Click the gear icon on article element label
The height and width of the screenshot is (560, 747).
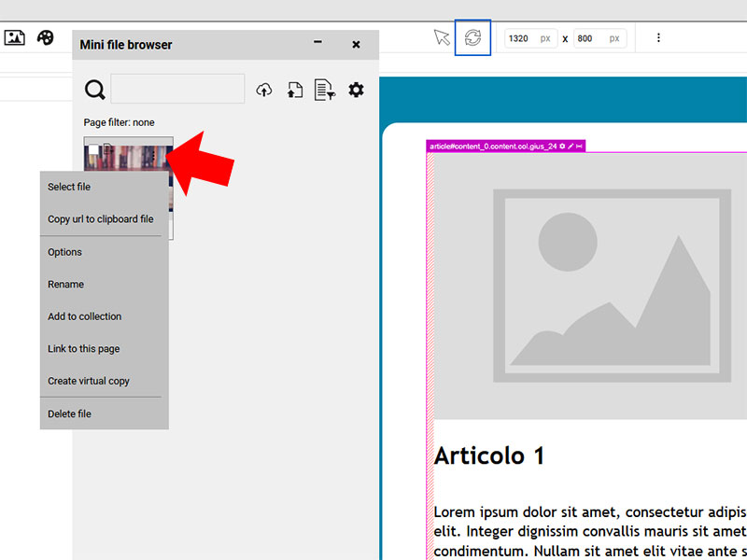[x=562, y=147]
